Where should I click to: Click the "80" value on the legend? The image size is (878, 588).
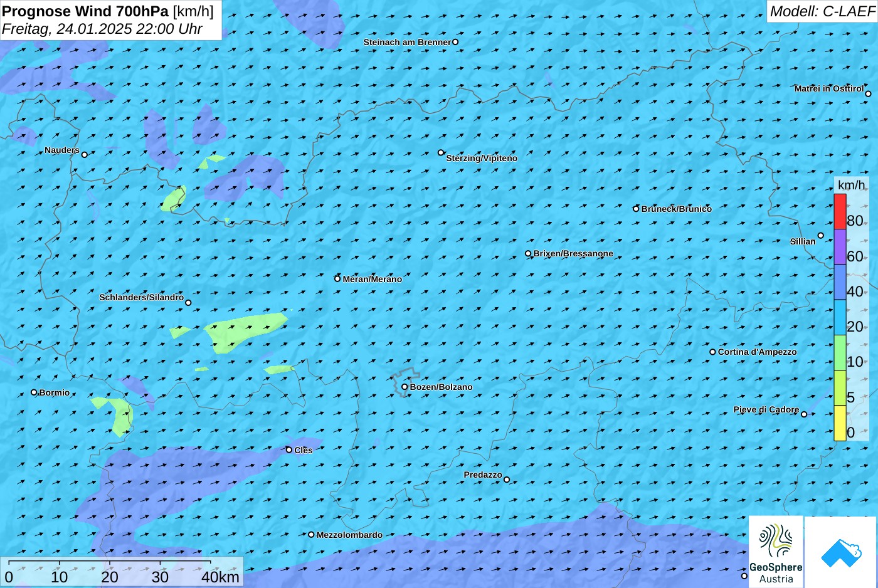(855, 221)
